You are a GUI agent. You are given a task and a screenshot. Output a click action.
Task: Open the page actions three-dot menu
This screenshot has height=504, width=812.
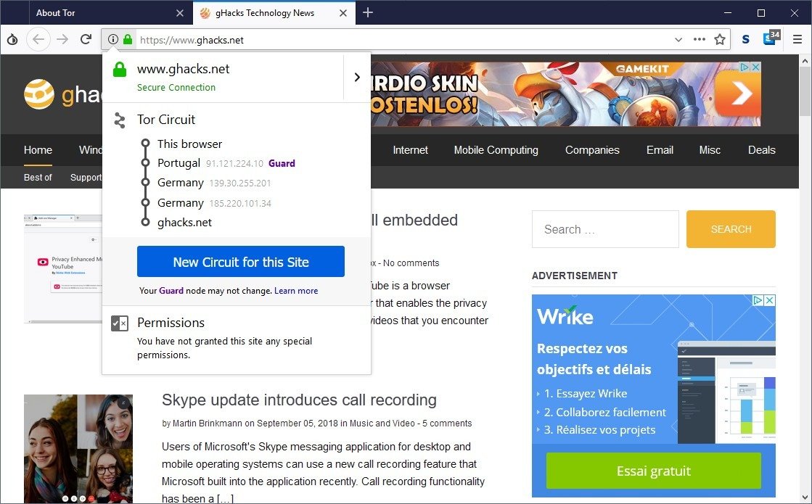[x=699, y=39]
